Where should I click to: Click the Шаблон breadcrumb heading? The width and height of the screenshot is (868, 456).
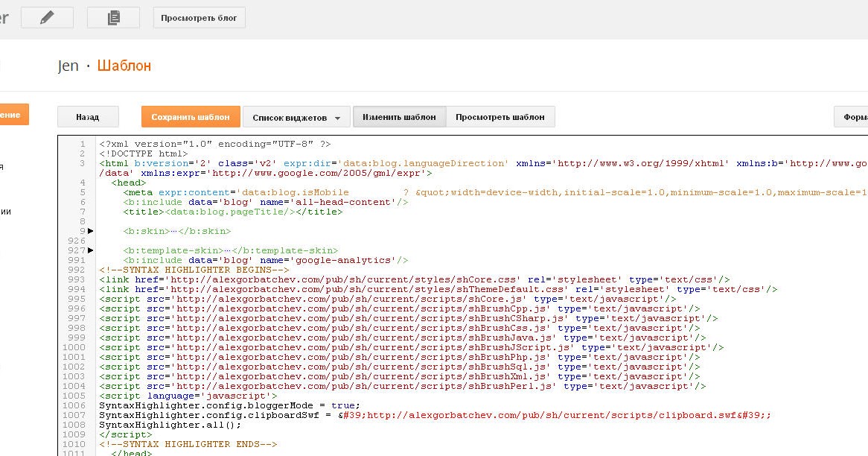coord(124,66)
